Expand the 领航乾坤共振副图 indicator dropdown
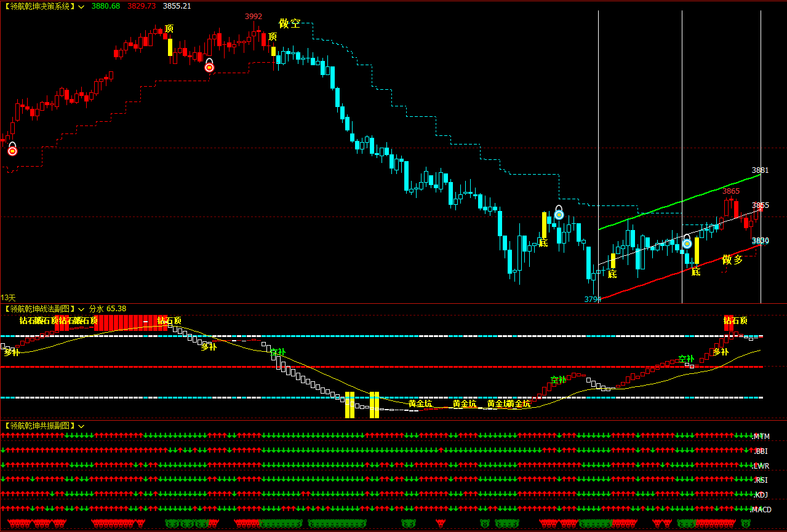 coord(81,426)
